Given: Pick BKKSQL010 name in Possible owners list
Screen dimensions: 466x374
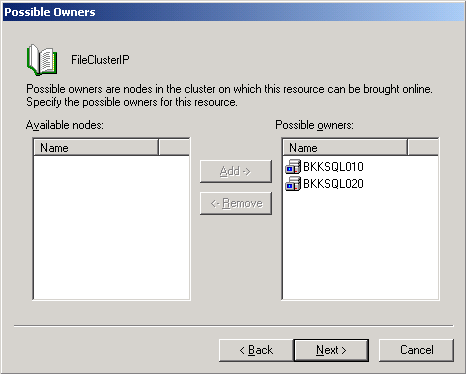Looking at the screenshot, I should [x=333, y=167].
